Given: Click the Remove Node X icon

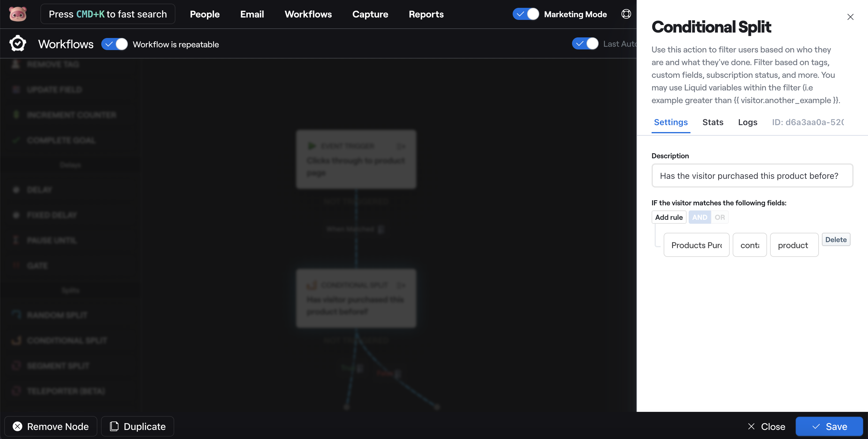Looking at the screenshot, I should (17, 426).
